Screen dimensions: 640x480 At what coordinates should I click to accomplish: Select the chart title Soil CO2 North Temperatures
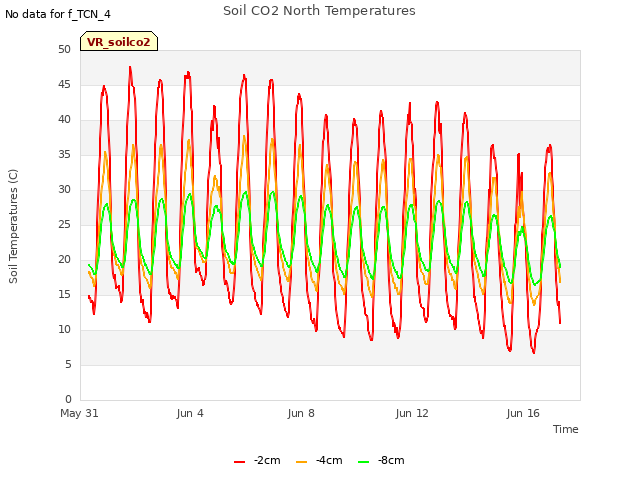tap(319, 11)
